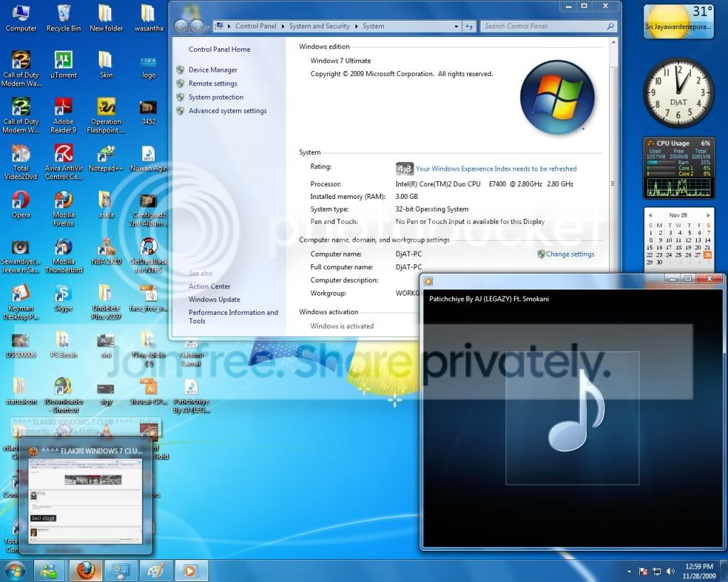Select the Adobe Reader 9 shortcut
The width and height of the screenshot is (728, 582).
[x=63, y=116]
